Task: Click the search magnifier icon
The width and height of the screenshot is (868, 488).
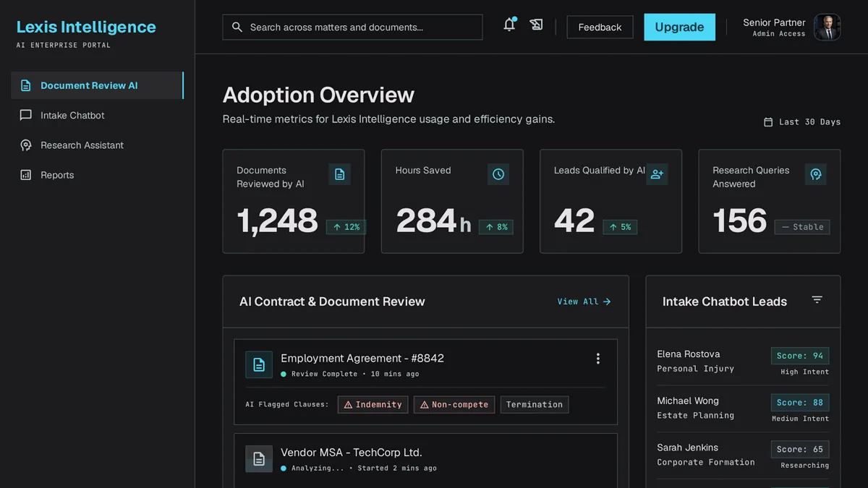Action: pyautogui.click(x=237, y=27)
